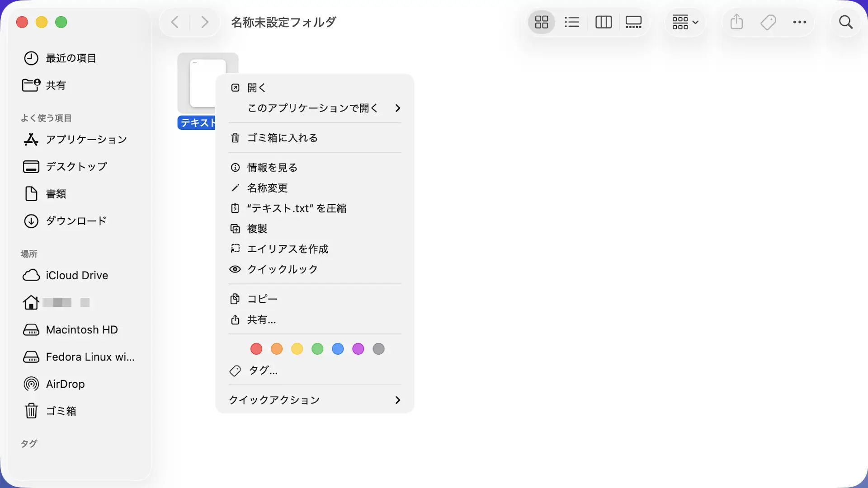This screenshot has width=868, height=488.
Task: Apply the blue color tag
Action: coord(338,349)
